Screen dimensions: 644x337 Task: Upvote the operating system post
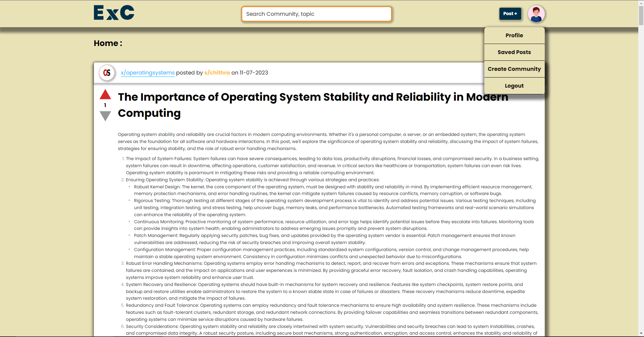[105, 94]
